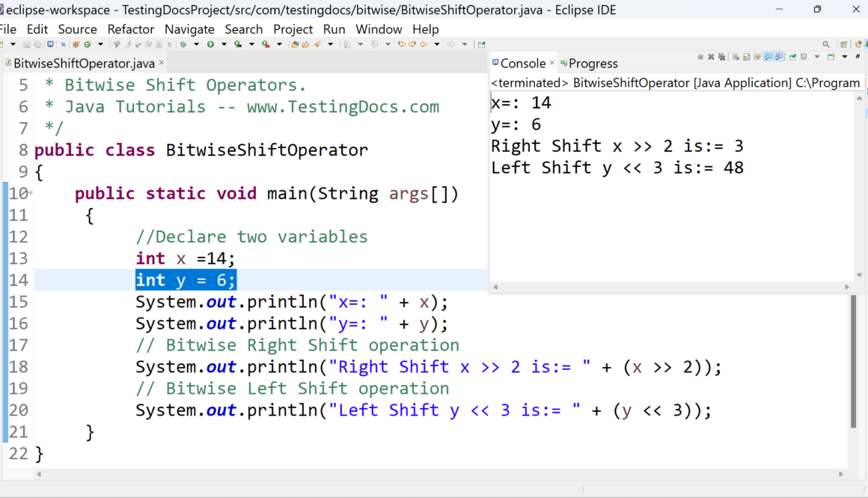Open the Navigate menu

[x=189, y=29]
